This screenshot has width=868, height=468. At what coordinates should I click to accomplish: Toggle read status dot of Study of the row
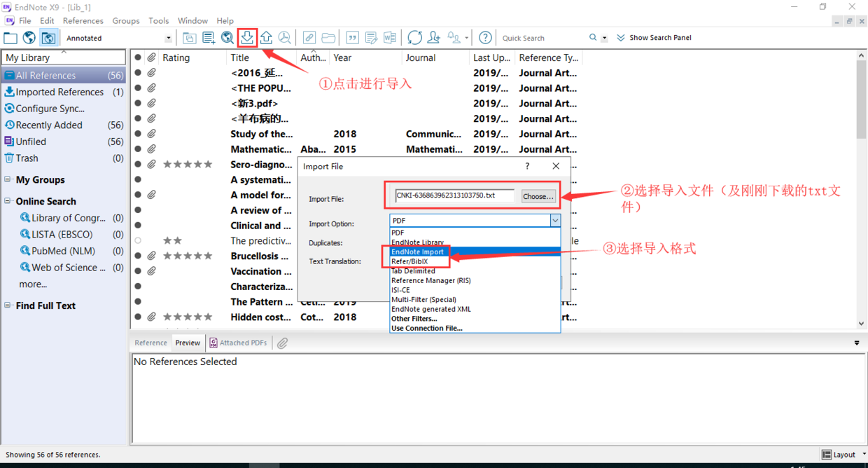point(138,134)
